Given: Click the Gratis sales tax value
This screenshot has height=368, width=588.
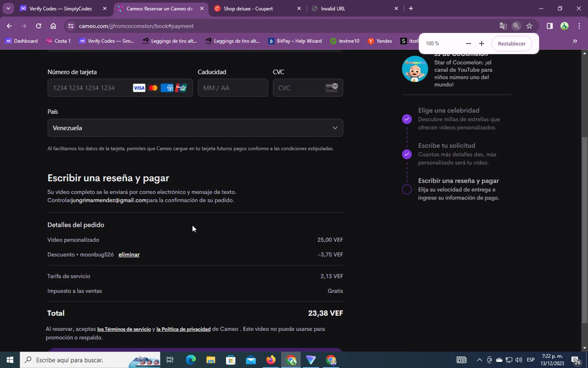Looking at the screenshot, I should click(335, 291).
